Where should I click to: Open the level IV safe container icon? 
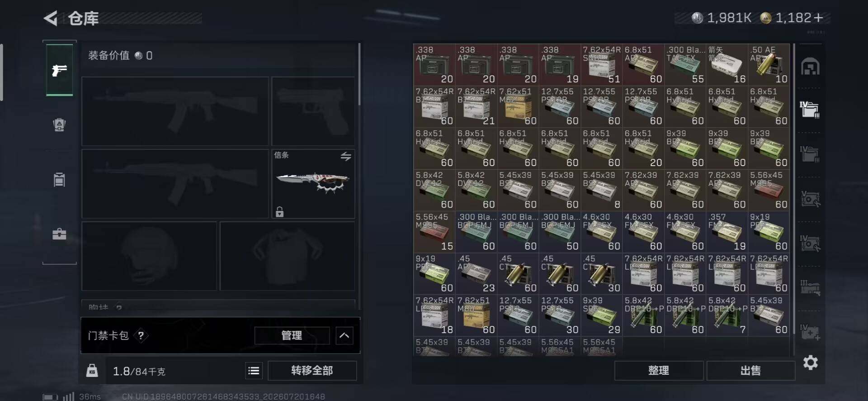810,243
